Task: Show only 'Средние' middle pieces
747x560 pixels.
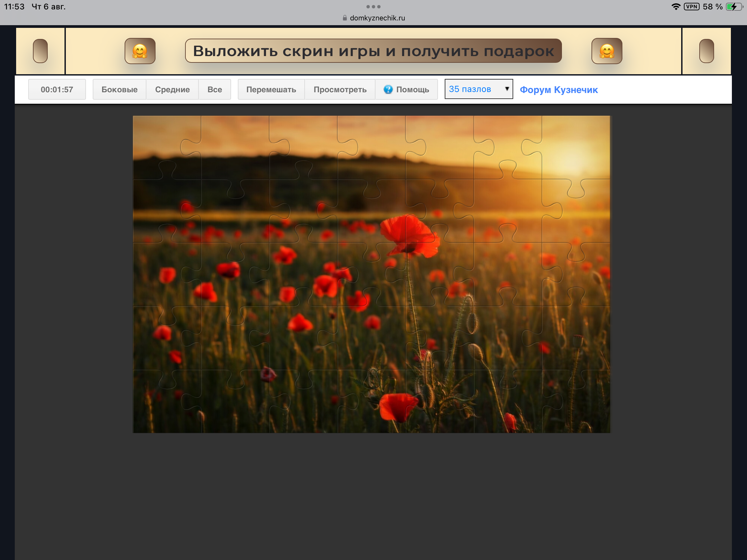Action: (x=172, y=89)
